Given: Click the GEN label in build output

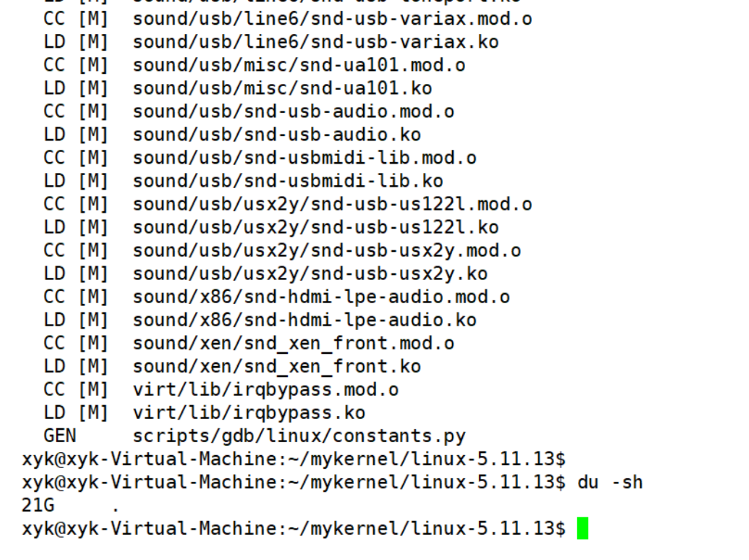Looking at the screenshot, I should (59, 436).
